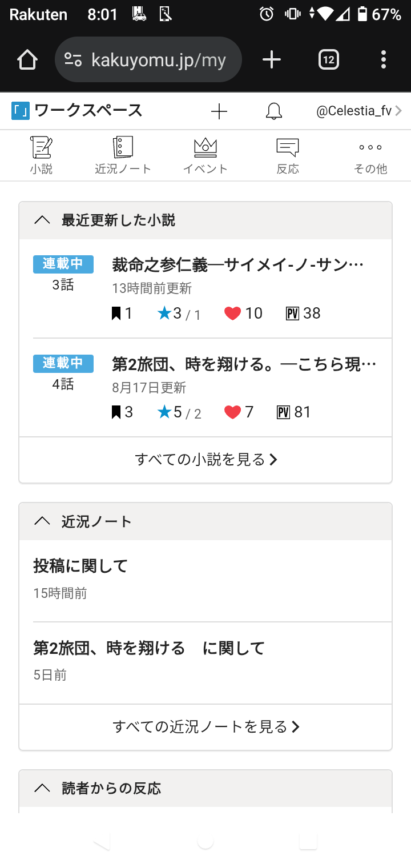Collapse the 読者からの反応 section
411x868 pixels.
point(42,789)
